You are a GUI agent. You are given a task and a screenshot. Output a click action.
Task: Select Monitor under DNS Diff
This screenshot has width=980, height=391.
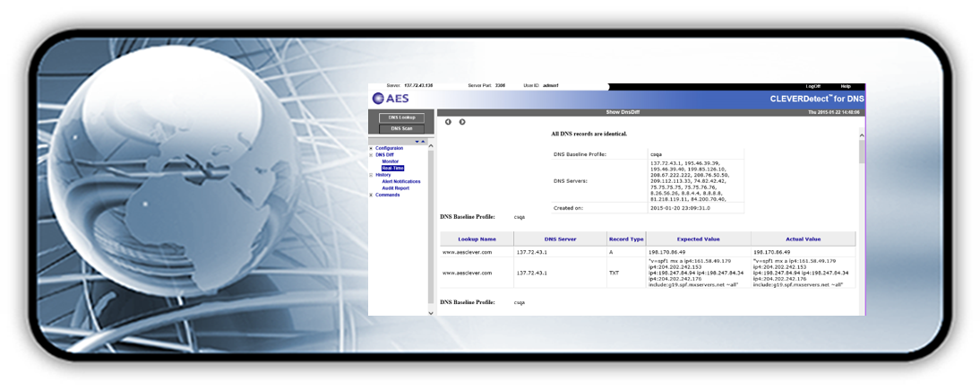tap(390, 161)
